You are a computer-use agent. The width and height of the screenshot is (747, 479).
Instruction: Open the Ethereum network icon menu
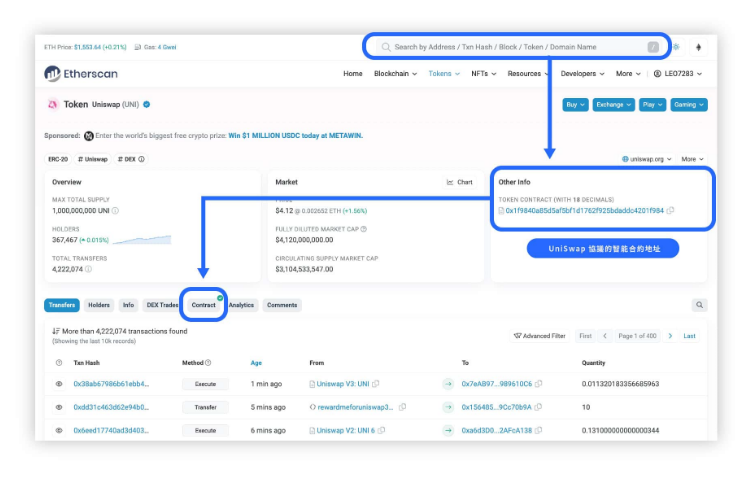(698, 47)
